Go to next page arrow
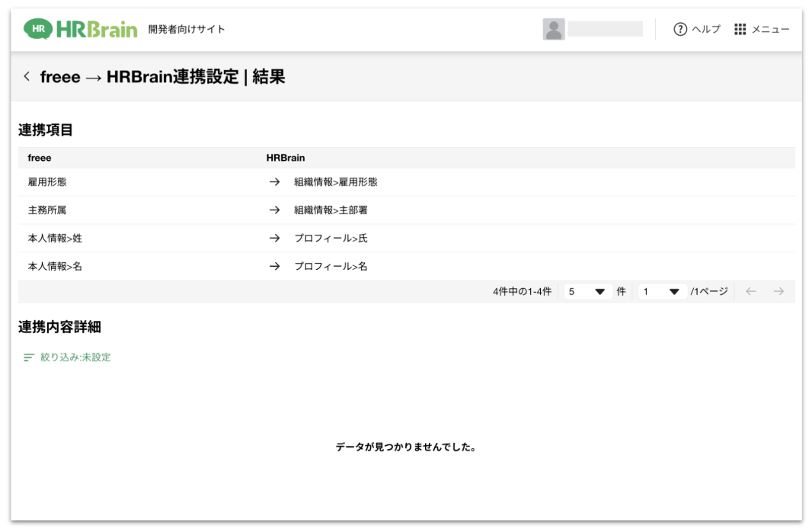Screen dimensions: 812x529 (778, 291)
